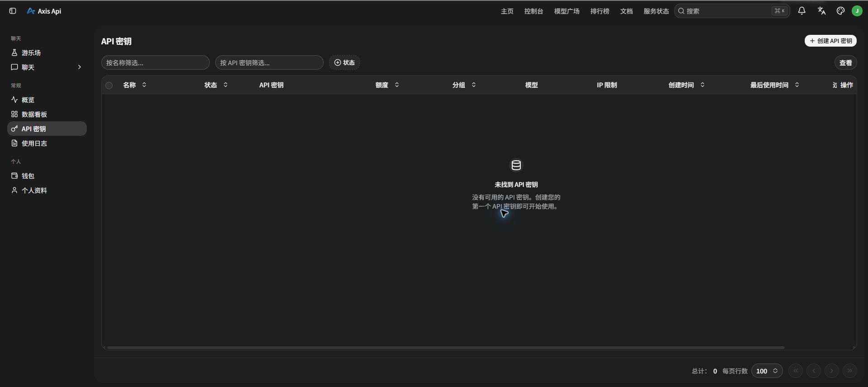Click the Axis Api logo
Viewport: 868px width, 387px height.
coord(44,11)
